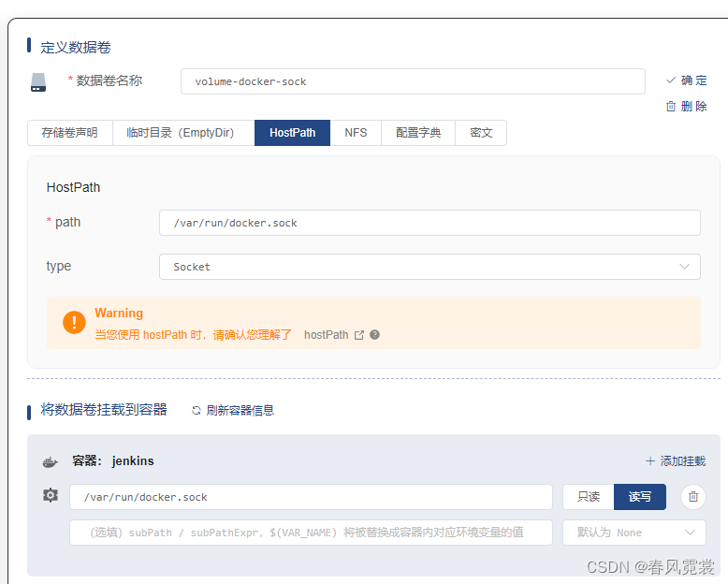Click the mount settings gear icon

coord(51,495)
